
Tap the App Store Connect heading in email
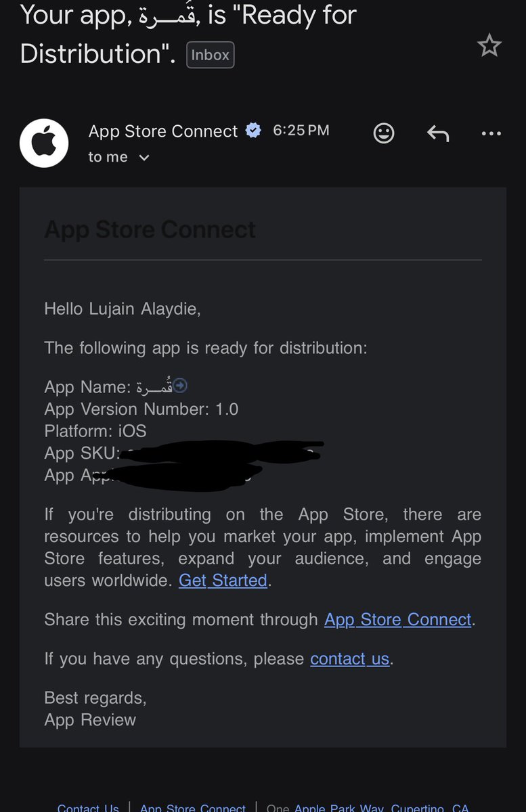click(150, 229)
